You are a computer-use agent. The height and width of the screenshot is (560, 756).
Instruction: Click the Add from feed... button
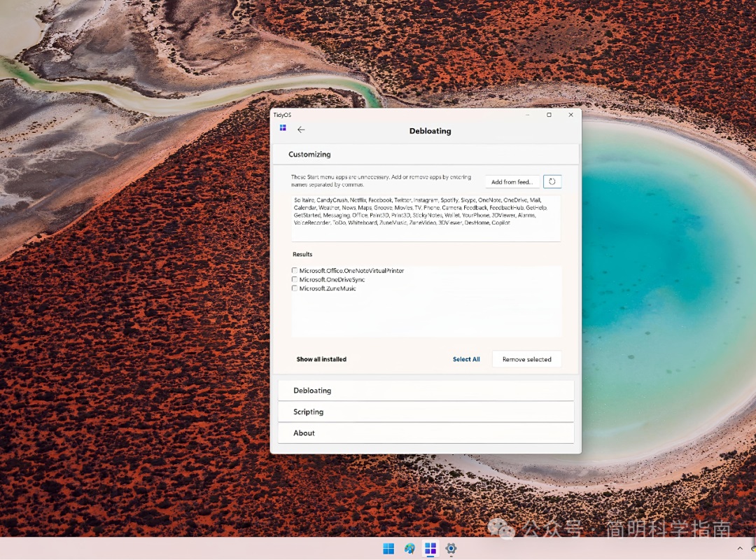click(x=512, y=182)
